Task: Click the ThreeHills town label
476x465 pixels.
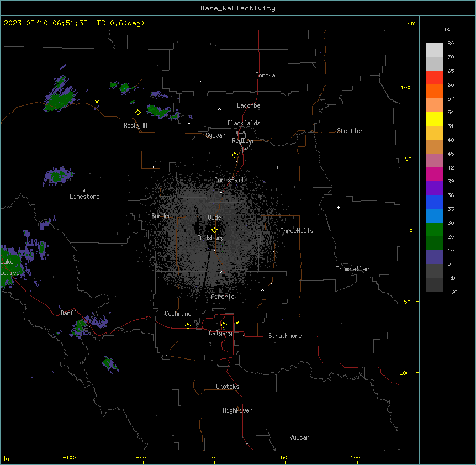Action: click(x=297, y=231)
